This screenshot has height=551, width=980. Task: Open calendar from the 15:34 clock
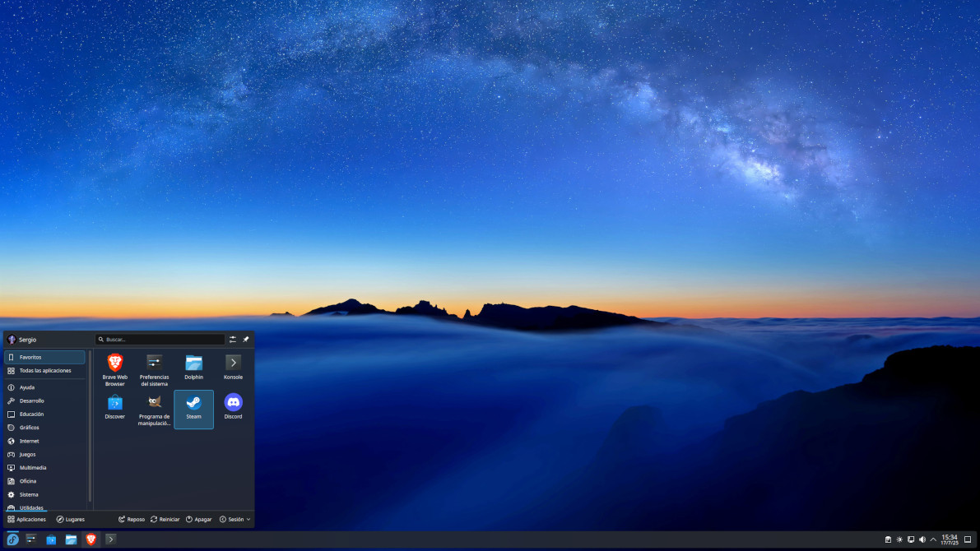pyautogui.click(x=950, y=539)
